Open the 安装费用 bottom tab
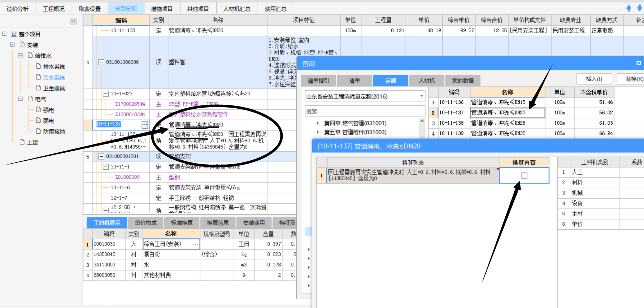 (254, 223)
